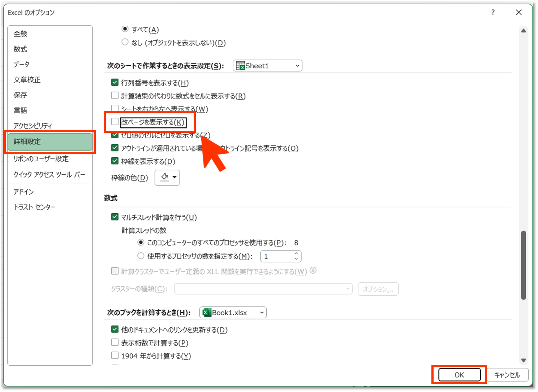Select 使用するプロセッサの数を指定する radio button

pyautogui.click(x=141, y=256)
